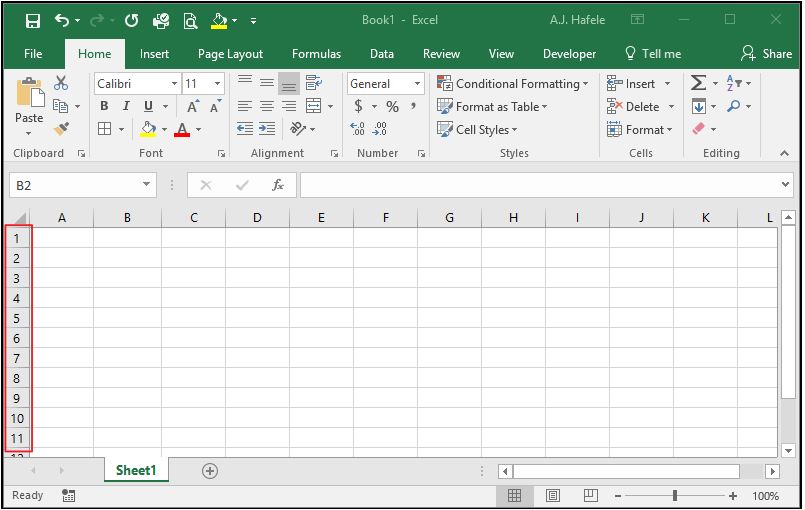Viewport: 805px width, 510px height.
Task: Click the zoom slider handle
Action: coord(675,496)
